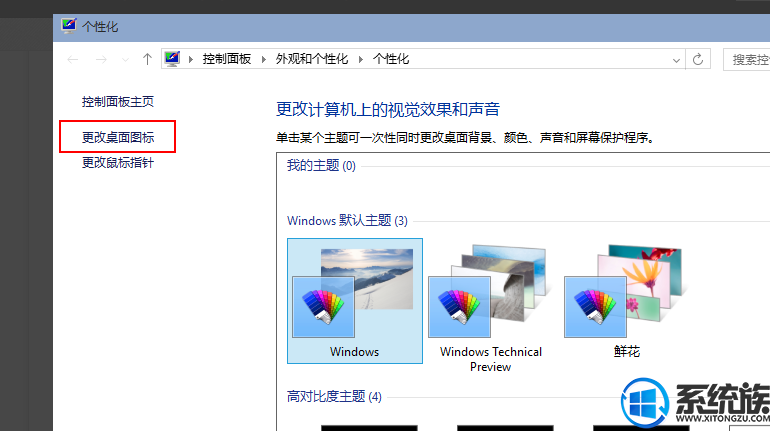Open the 外观和个性化 breadcrumb
The height and width of the screenshot is (431, 770).
[312, 59]
